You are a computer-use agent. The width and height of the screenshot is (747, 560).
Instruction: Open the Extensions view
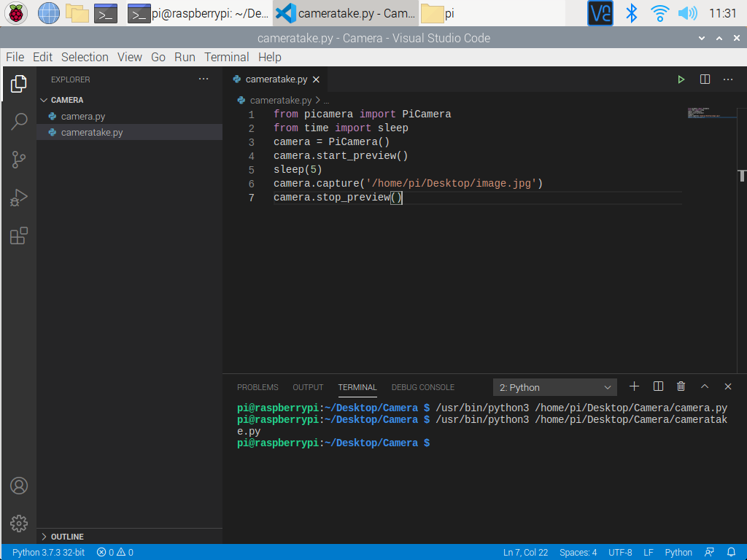19,236
